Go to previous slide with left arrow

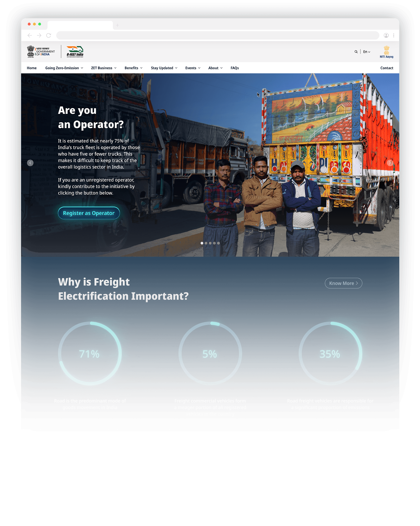point(30,163)
